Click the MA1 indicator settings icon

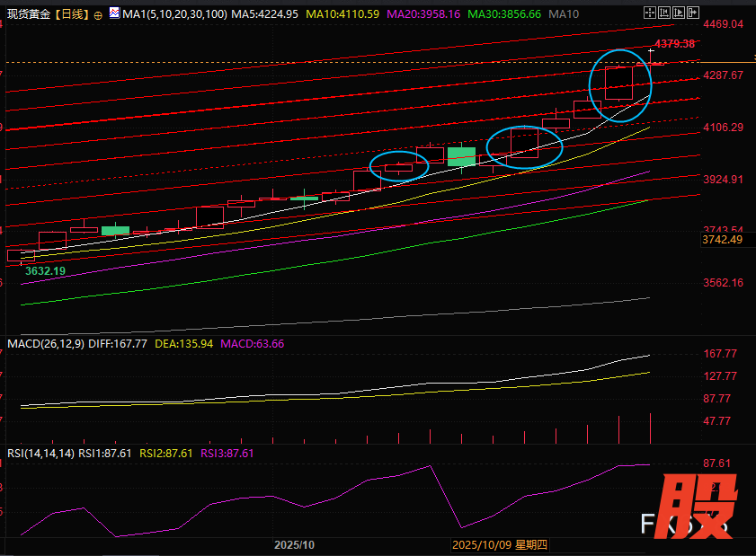pyautogui.click(x=114, y=13)
